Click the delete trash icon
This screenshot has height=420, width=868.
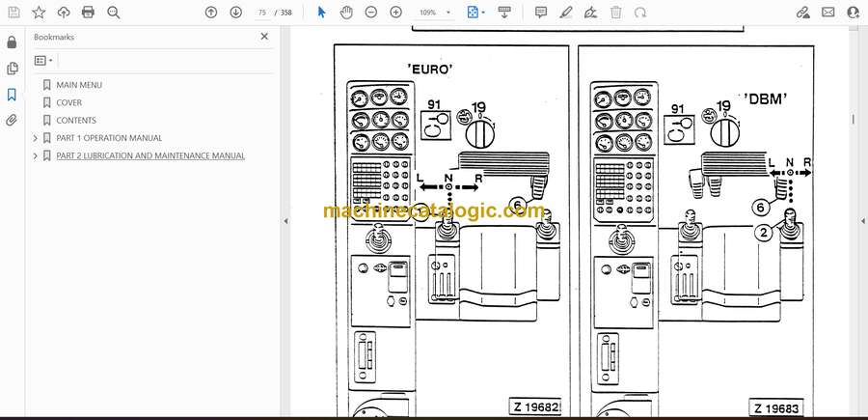(615, 13)
